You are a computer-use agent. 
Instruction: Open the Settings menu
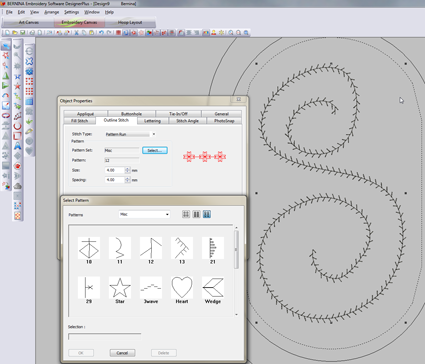tap(71, 12)
